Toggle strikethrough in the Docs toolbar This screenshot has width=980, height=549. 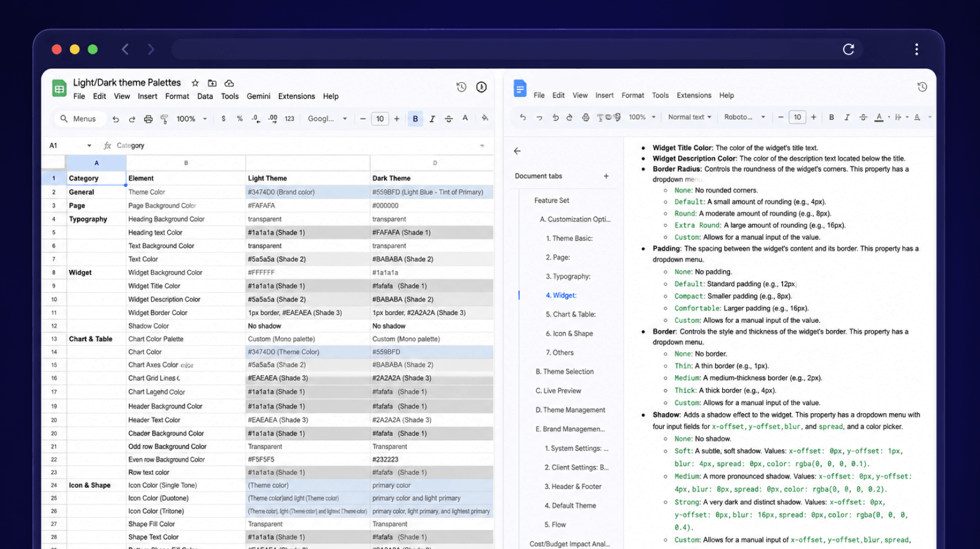[x=863, y=117]
